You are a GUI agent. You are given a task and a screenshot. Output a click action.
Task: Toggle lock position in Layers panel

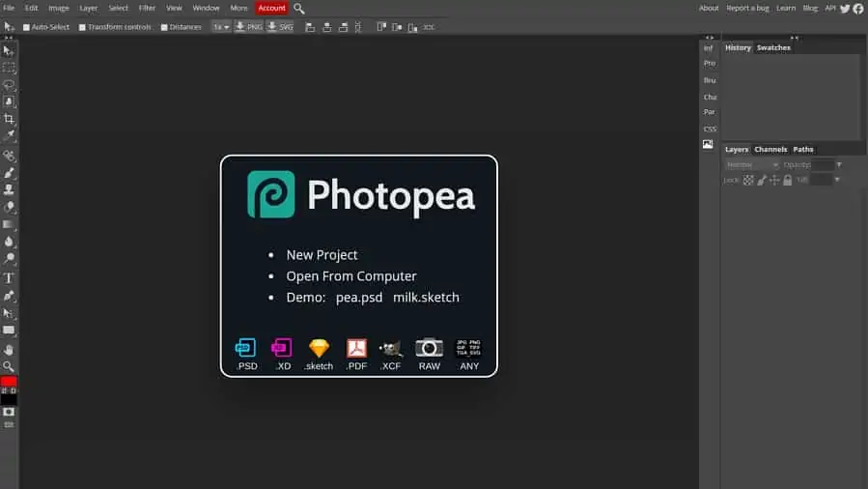(774, 180)
